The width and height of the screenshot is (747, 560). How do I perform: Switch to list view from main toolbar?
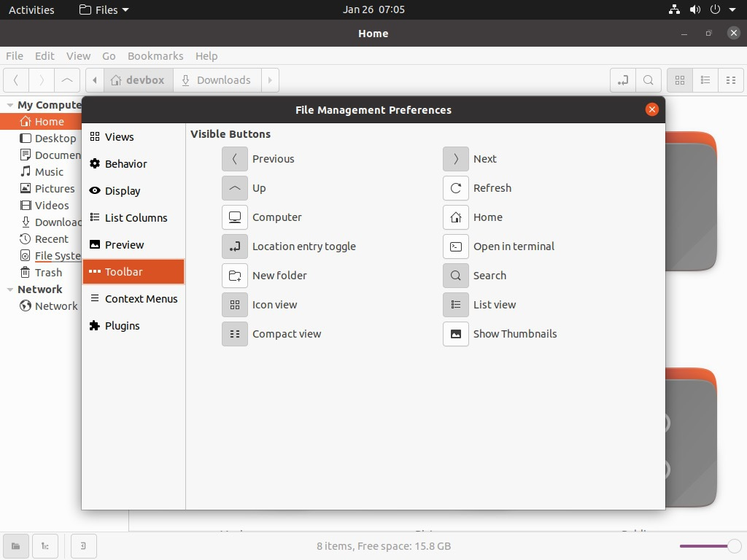click(705, 80)
